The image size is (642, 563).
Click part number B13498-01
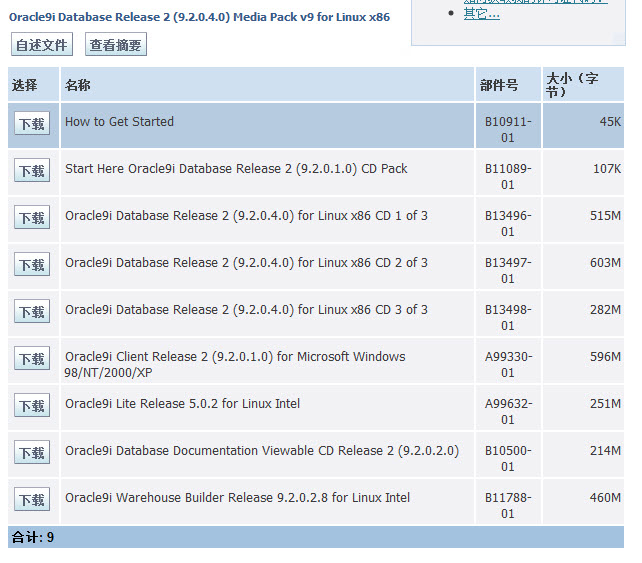(x=508, y=318)
